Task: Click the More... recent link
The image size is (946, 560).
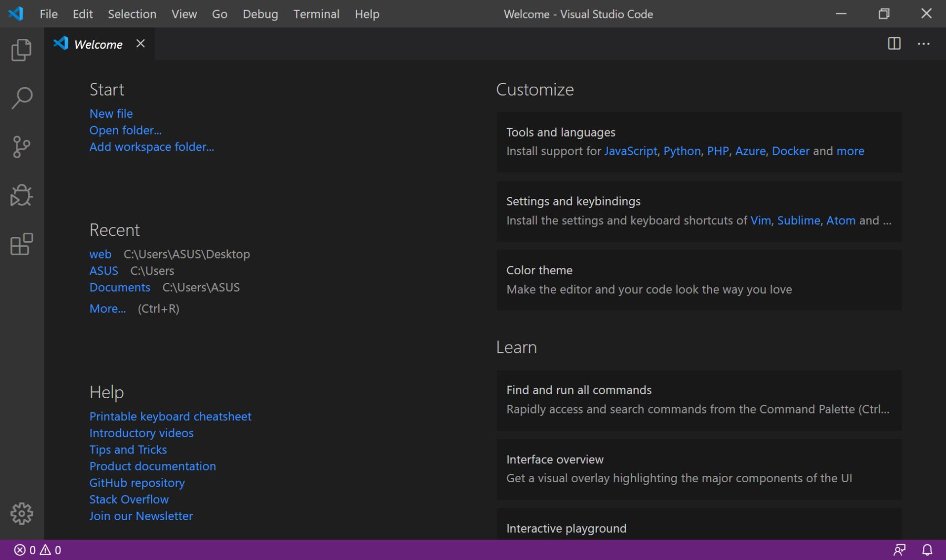Action: (x=108, y=309)
